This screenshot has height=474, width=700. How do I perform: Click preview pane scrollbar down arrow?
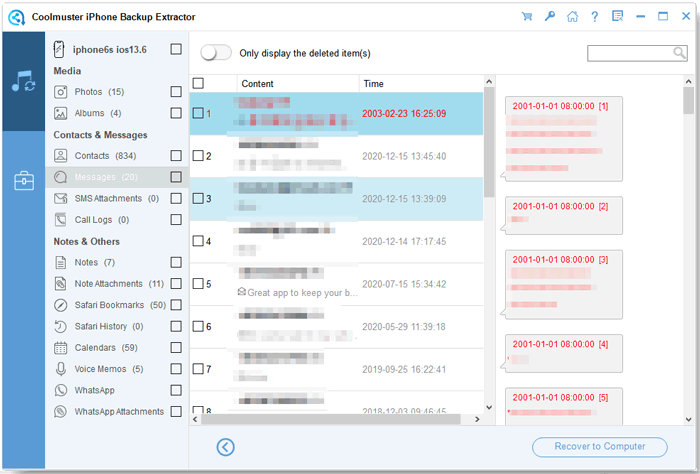pos(688,419)
